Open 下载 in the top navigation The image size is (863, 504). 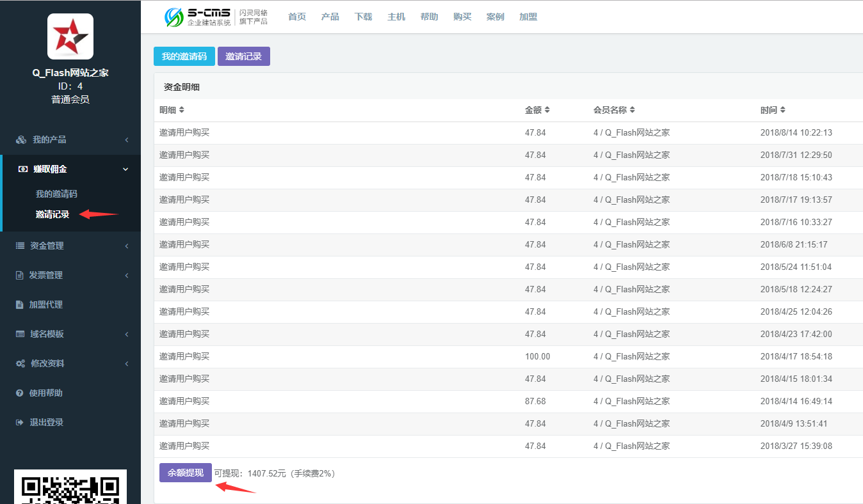coord(363,17)
